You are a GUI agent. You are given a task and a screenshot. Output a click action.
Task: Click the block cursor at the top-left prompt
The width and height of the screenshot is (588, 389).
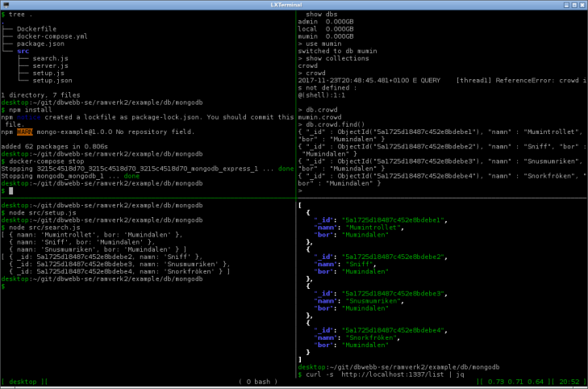point(10,191)
